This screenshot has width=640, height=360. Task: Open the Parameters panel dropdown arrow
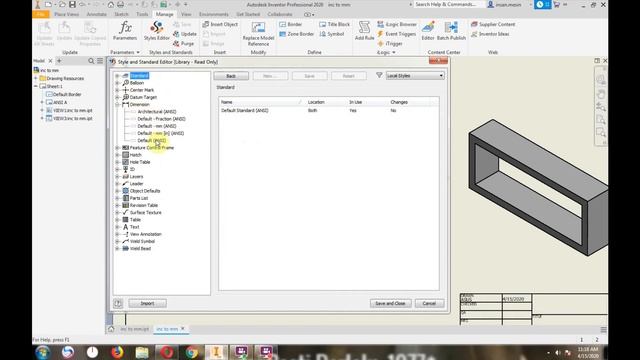[138, 52]
